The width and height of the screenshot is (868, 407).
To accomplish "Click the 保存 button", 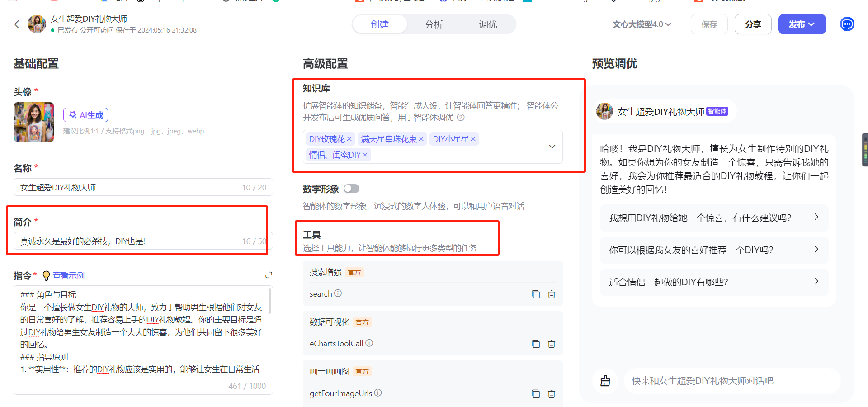I will 709,24.
